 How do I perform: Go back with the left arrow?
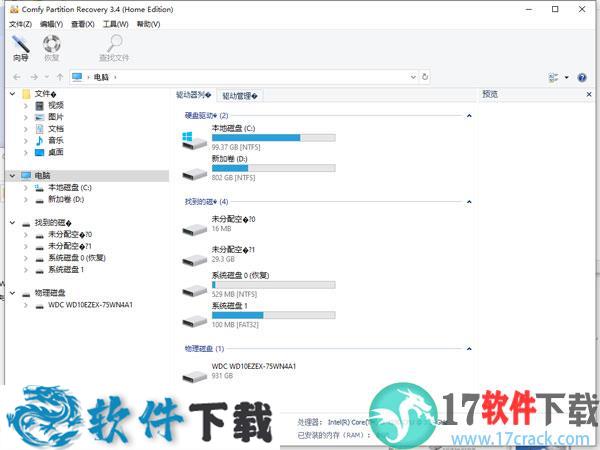coord(17,77)
